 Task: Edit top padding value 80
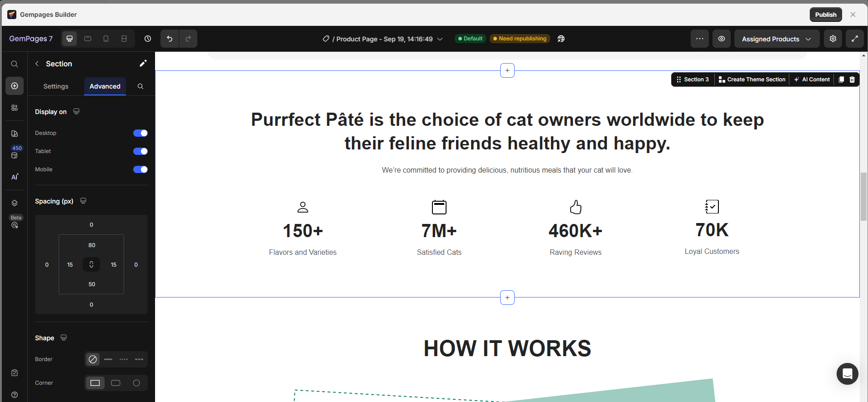[92, 245]
